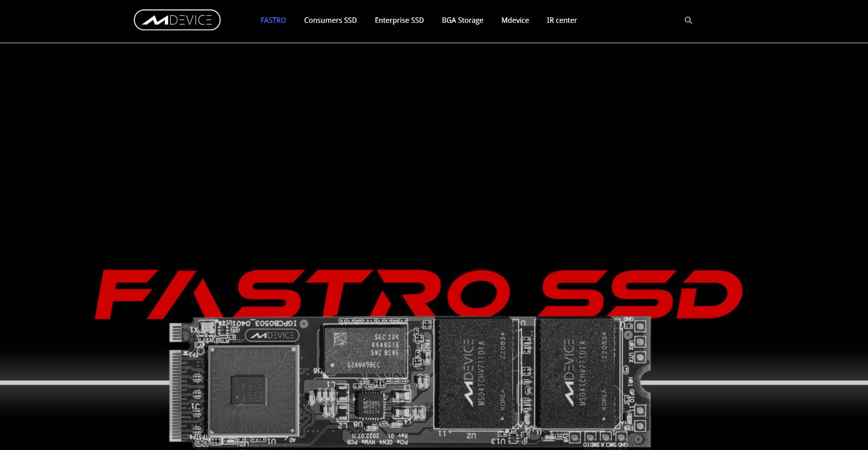Select BGA Storage in the navigation
This screenshot has height=450, width=868.
462,20
